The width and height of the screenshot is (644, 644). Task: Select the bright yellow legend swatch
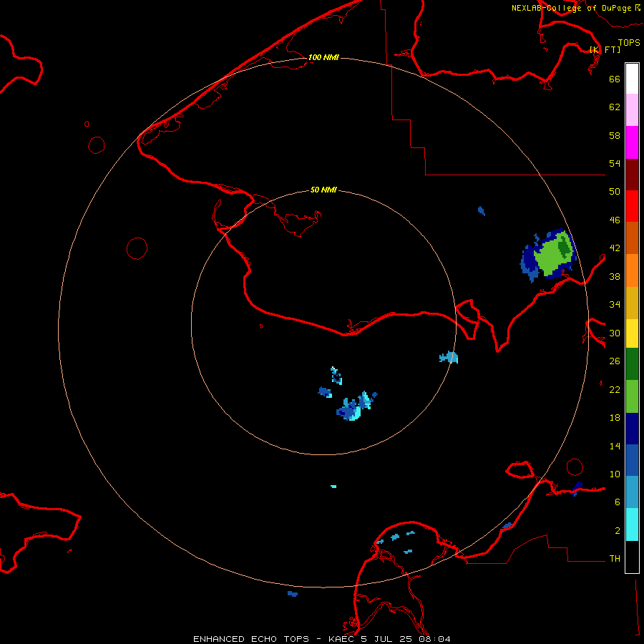coord(632,333)
